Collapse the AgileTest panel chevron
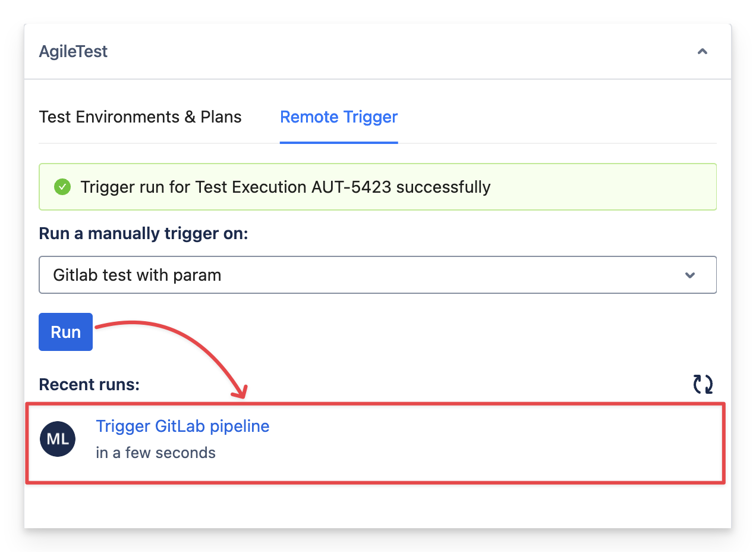756x552 pixels. click(x=703, y=52)
